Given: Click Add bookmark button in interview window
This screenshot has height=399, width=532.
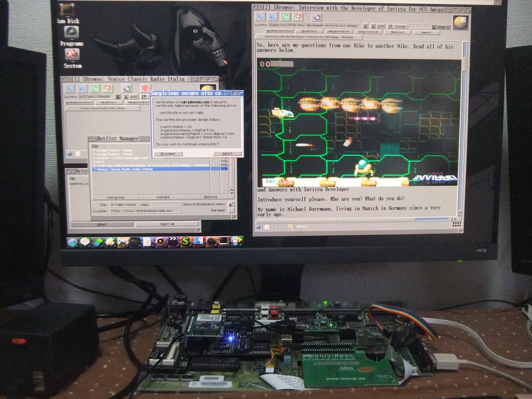Looking at the screenshot, I should [x=380, y=26].
